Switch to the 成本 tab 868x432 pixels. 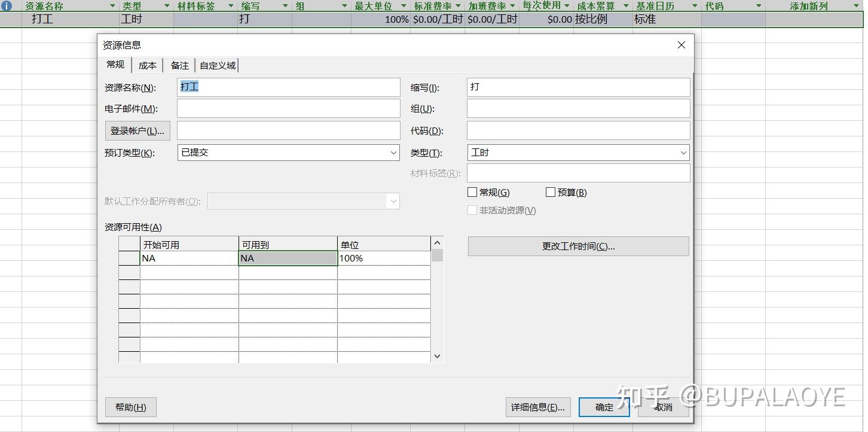tap(148, 65)
